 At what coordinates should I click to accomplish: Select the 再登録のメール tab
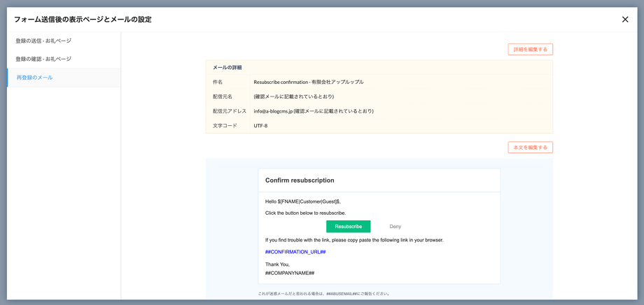pyautogui.click(x=35, y=78)
